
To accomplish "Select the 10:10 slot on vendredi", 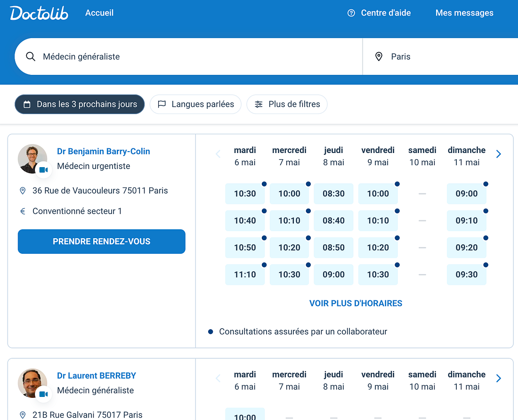I will 378,220.
